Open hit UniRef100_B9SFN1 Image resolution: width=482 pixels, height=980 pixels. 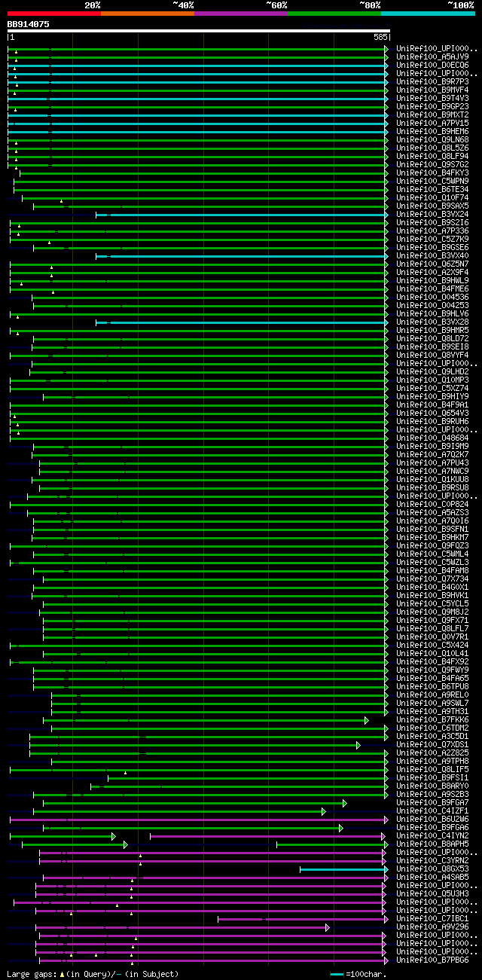(x=432, y=529)
